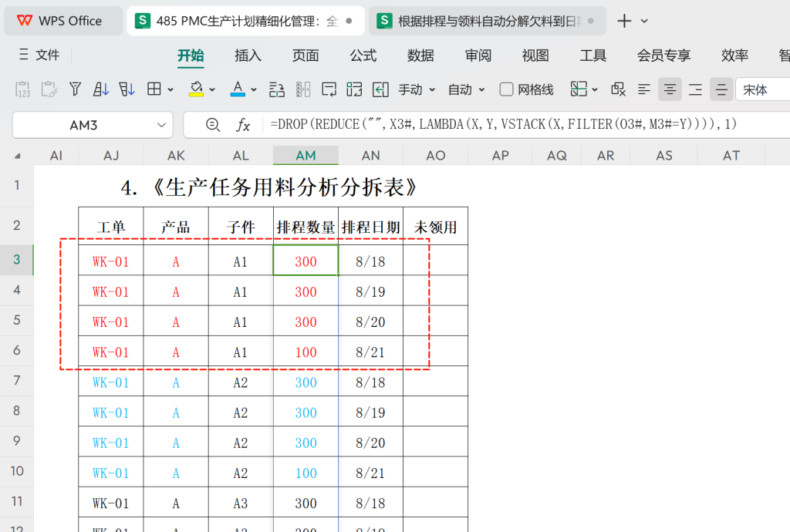The width and height of the screenshot is (790, 532).
Task: Click the zoom magnifier icon in formula bar
Action: (213, 124)
